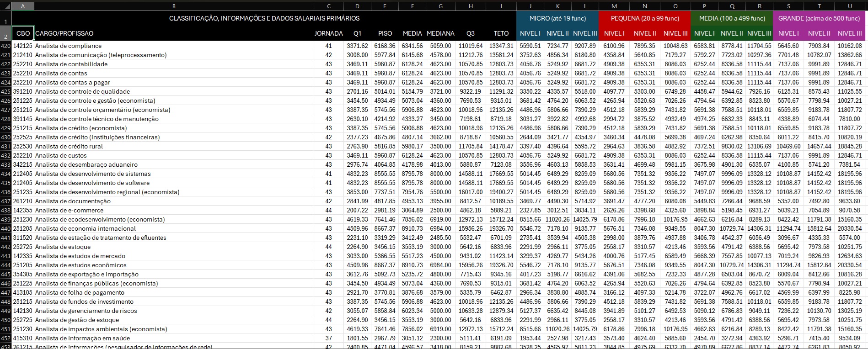Select column B by its header
868x349 pixels.
pos(174,6)
